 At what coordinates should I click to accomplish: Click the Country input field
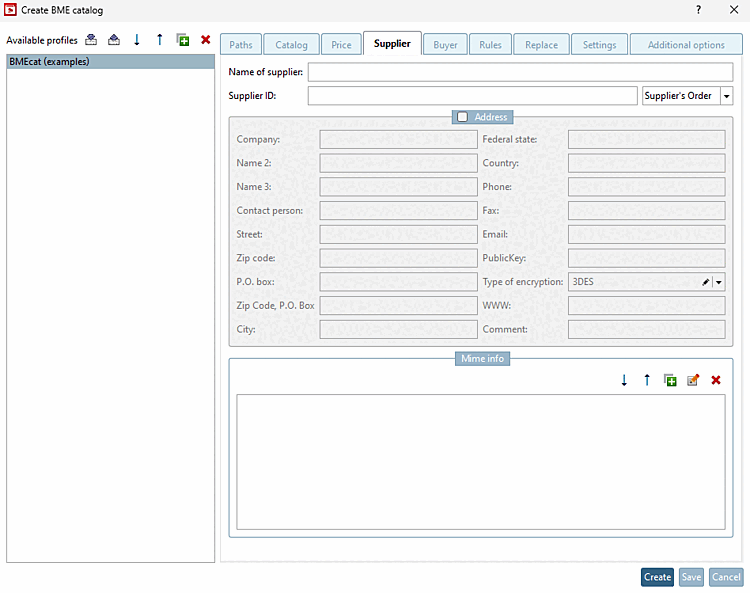pos(647,164)
